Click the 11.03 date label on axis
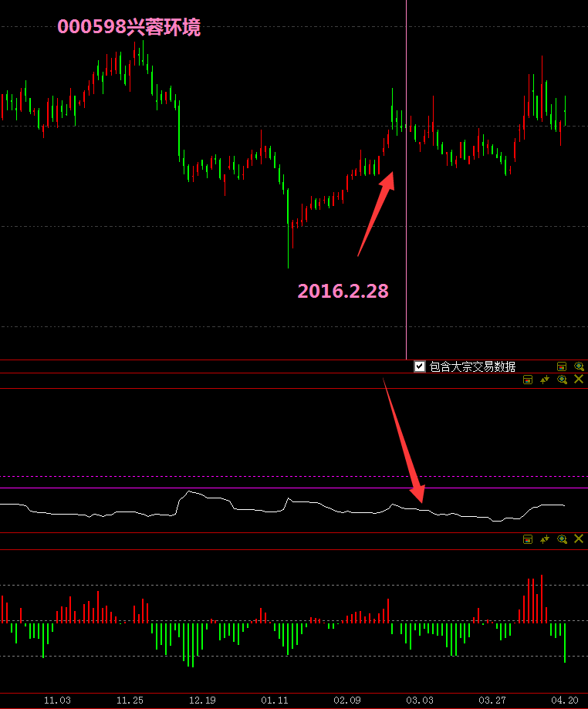Viewport: 588px width, 709px height. (x=57, y=701)
